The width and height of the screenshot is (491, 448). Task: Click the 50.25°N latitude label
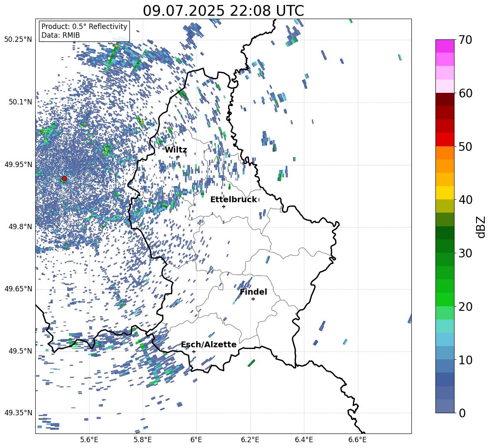point(18,40)
